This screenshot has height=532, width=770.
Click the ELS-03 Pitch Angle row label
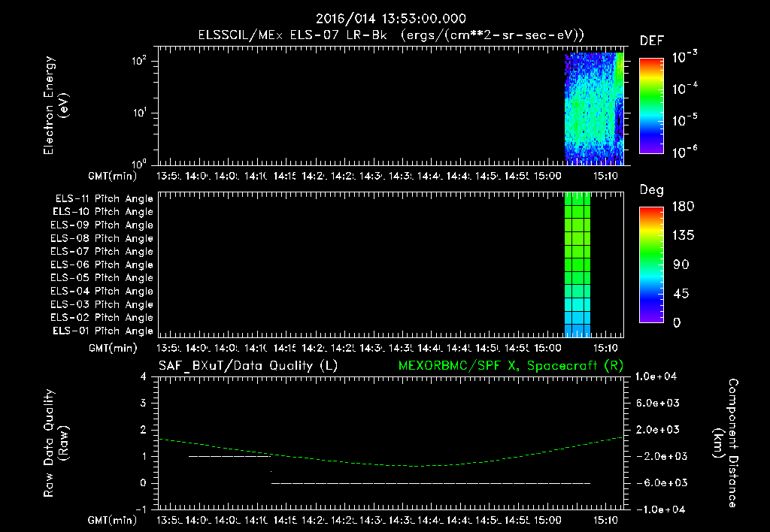click(102, 305)
